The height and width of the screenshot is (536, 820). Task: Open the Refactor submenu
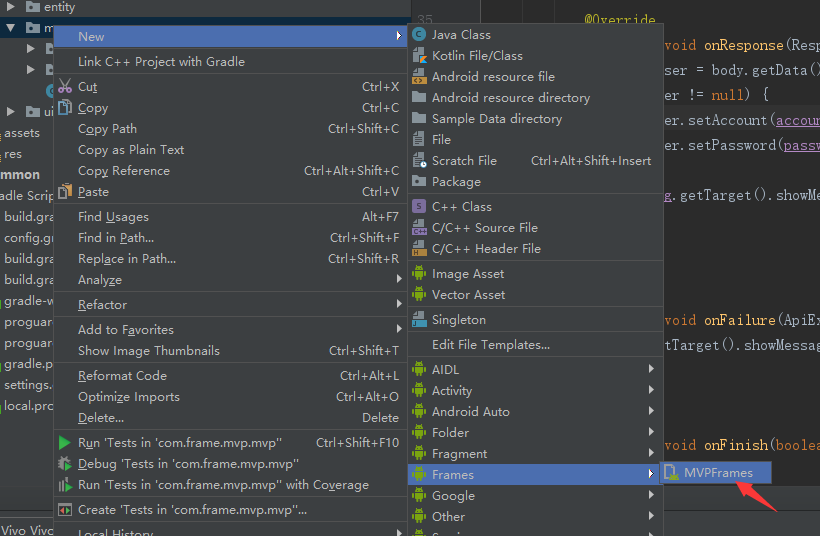pyautogui.click(x=230, y=305)
